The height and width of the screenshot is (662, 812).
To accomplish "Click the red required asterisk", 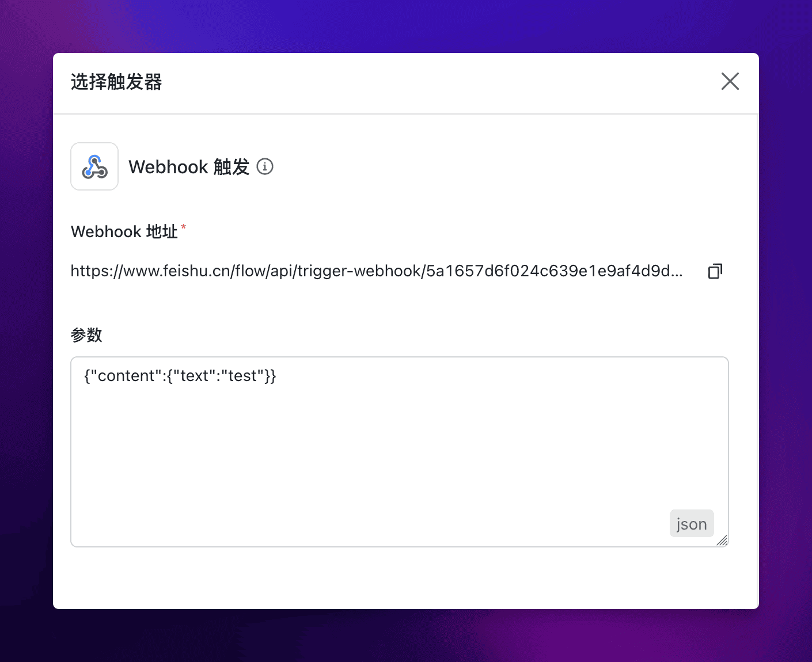I will pos(183,227).
